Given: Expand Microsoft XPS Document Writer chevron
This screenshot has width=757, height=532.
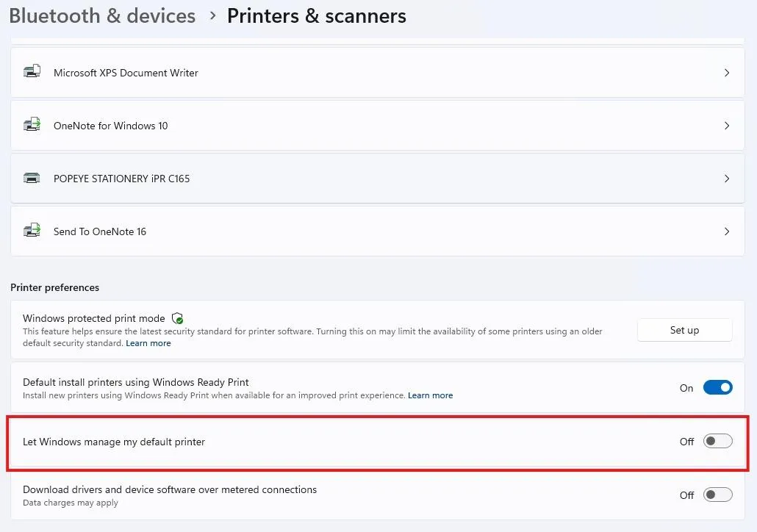Looking at the screenshot, I should 727,73.
